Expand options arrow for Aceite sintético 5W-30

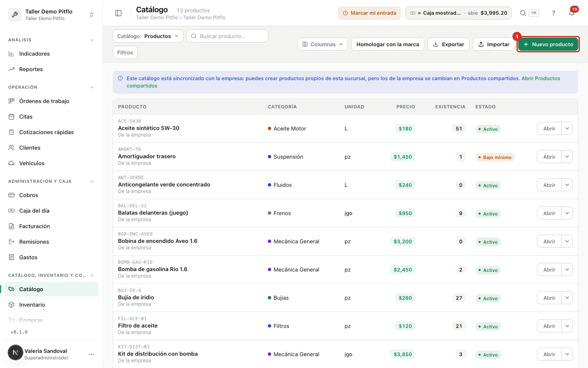(567, 128)
